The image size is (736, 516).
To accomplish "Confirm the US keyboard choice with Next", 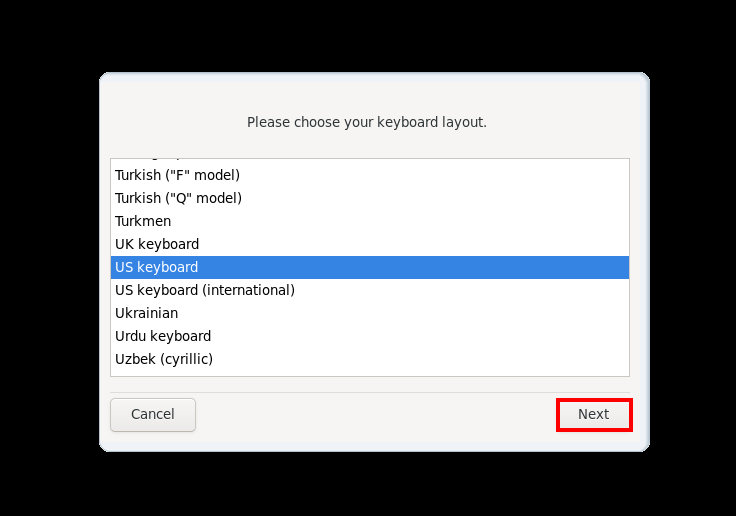I will [594, 415].
